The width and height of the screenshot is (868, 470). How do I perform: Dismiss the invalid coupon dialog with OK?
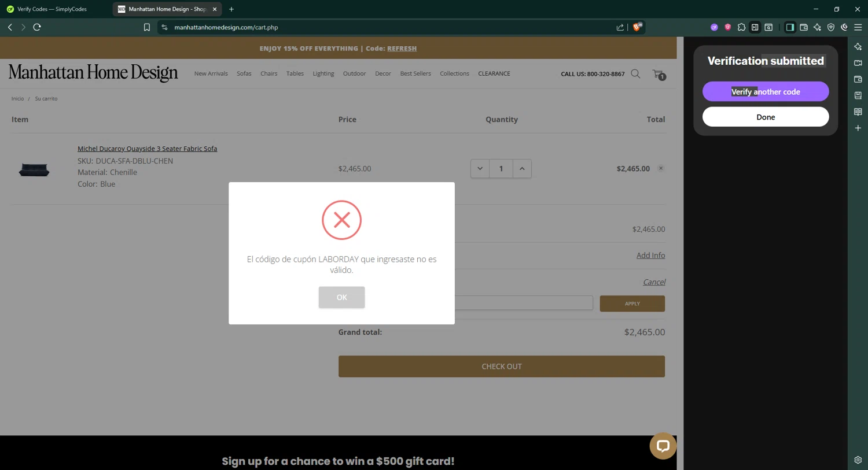click(341, 297)
